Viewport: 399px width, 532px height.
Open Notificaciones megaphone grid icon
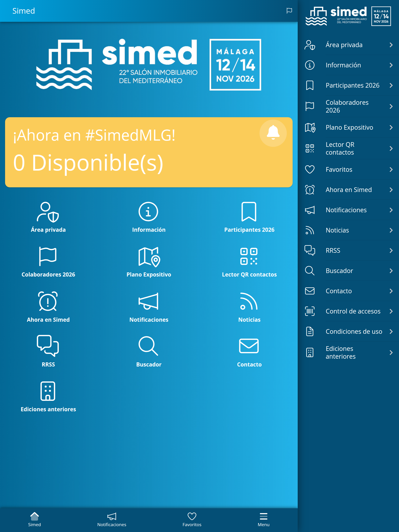tap(148, 301)
